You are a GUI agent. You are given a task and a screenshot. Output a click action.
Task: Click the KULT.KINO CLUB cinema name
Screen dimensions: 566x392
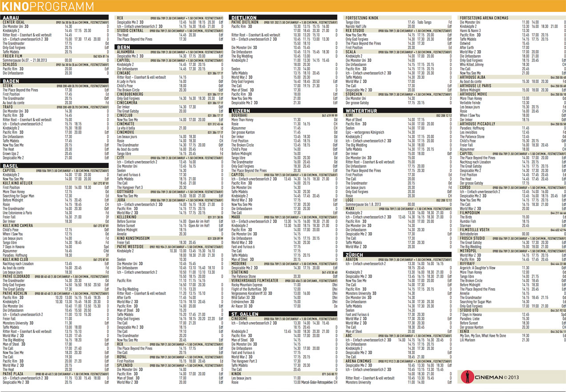(15, 259)
